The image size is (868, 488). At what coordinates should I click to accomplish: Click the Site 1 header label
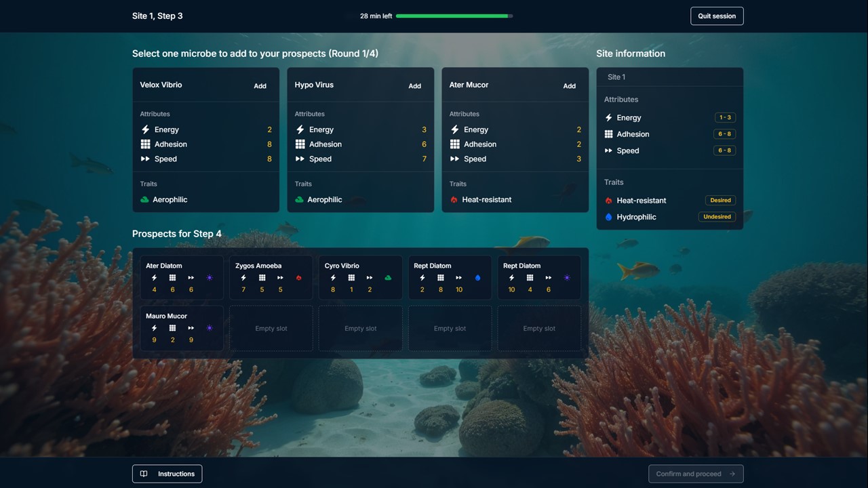(x=616, y=77)
